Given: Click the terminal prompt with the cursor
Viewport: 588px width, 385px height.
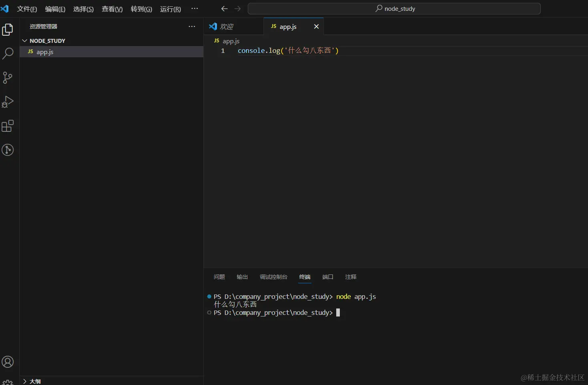Looking at the screenshot, I should tap(277, 312).
